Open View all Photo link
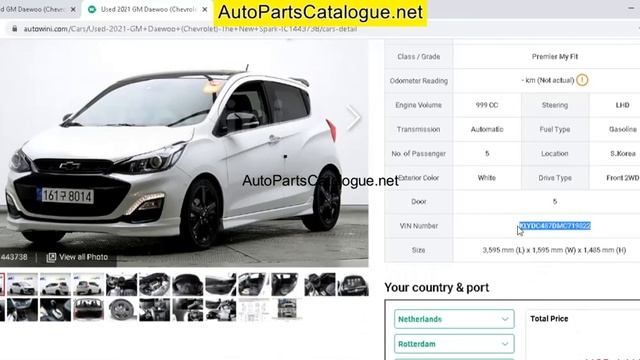 coord(83,257)
